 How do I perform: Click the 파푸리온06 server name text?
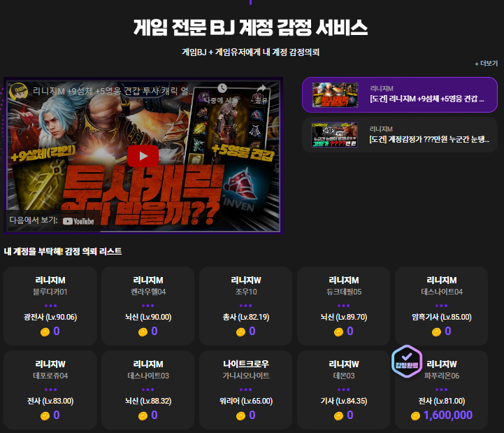pyautogui.click(x=441, y=376)
